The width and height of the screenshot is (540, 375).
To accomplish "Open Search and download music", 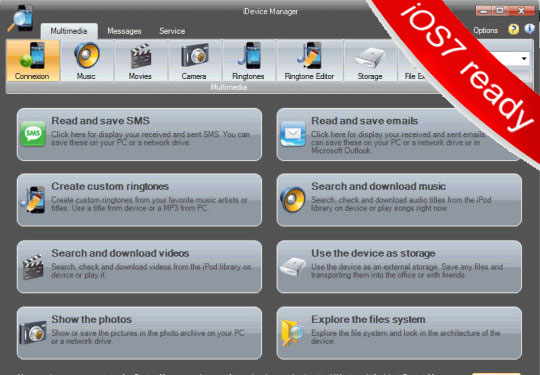I will coord(399,200).
